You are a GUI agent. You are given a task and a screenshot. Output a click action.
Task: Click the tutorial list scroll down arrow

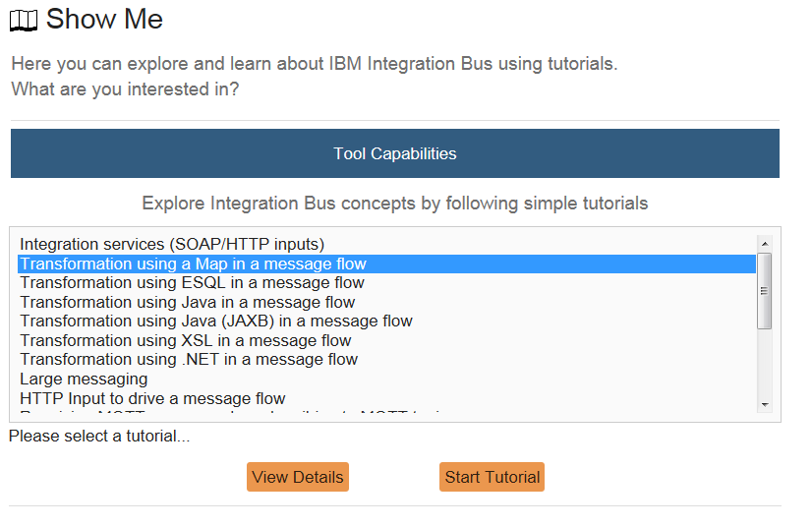(764, 404)
